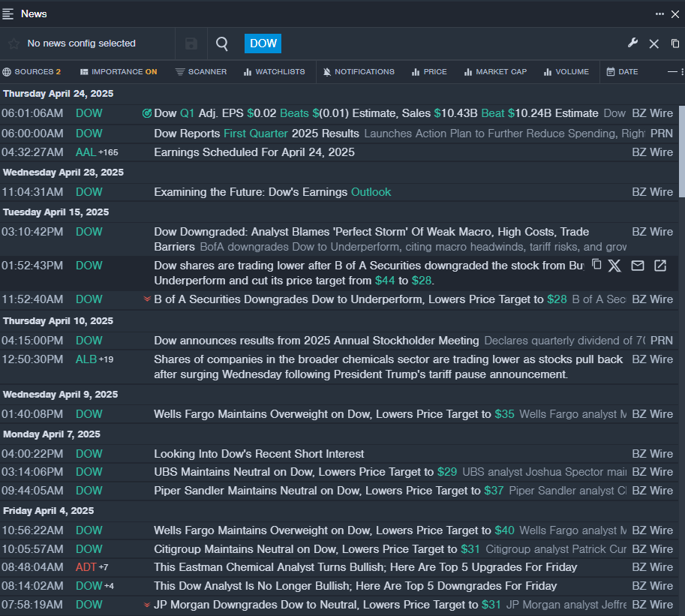Click the Tuesday April 15, 2025 date header
Screen dimensions: 685x616
56,212
